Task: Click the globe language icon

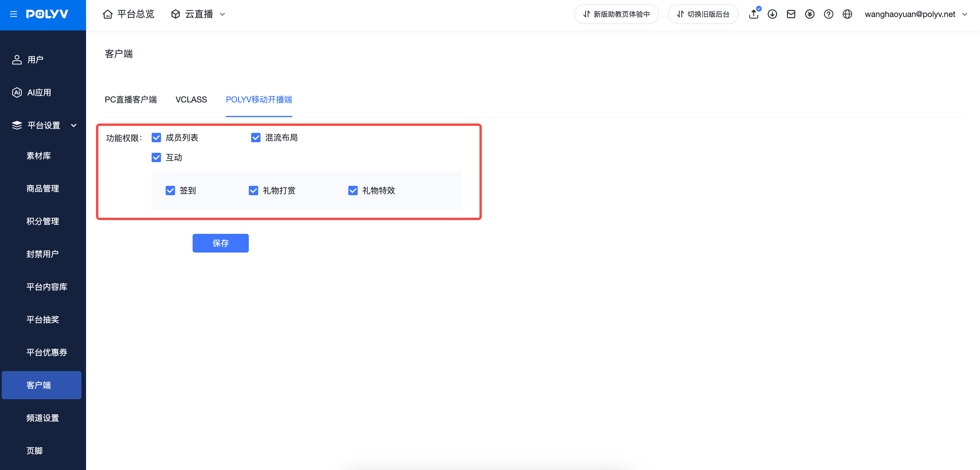Action: tap(847, 14)
